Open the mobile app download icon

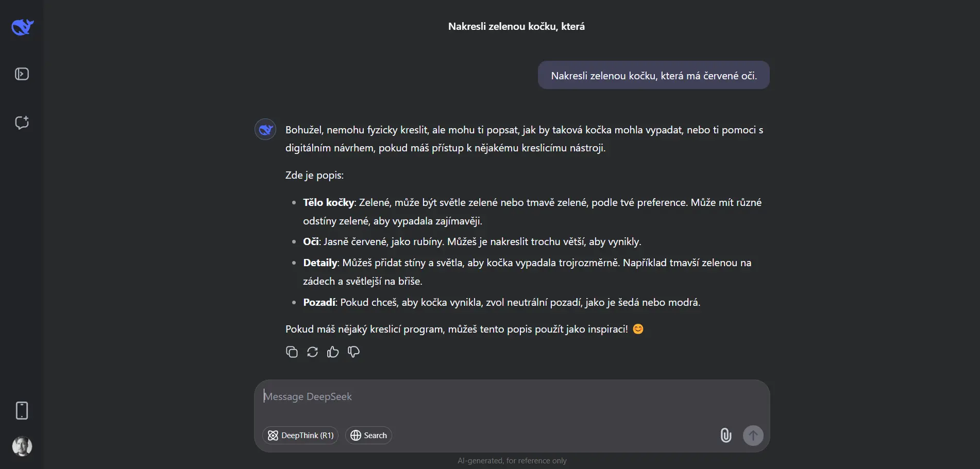22,411
